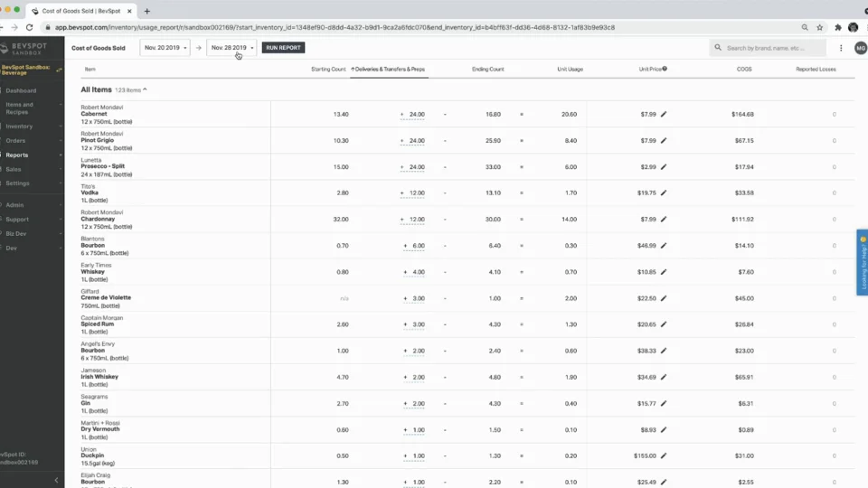The height and width of the screenshot is (488, 868).
Task: Click the Jameson Irish Whiskey item name
Action: [99, 377]
